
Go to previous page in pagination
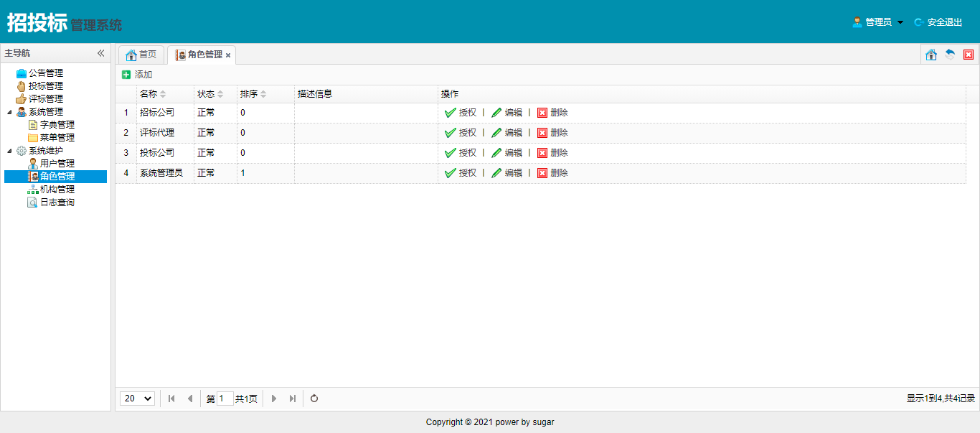click(189, 399)
